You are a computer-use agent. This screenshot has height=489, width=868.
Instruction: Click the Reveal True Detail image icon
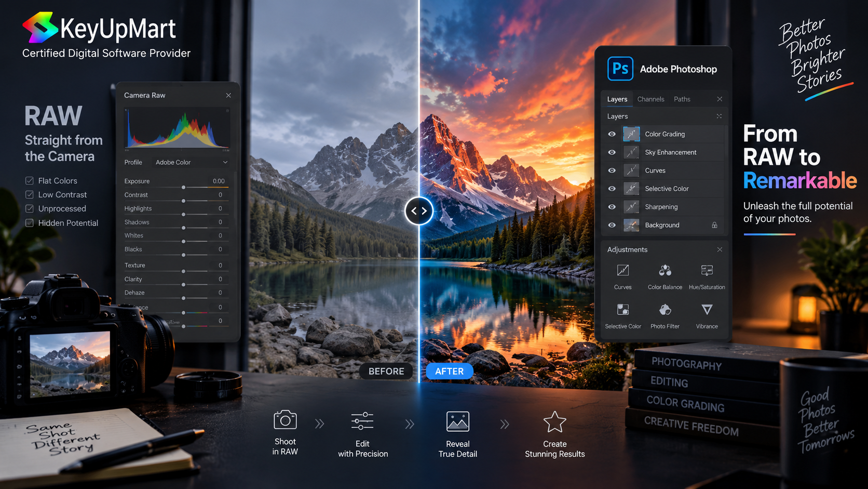click(457, 421)
